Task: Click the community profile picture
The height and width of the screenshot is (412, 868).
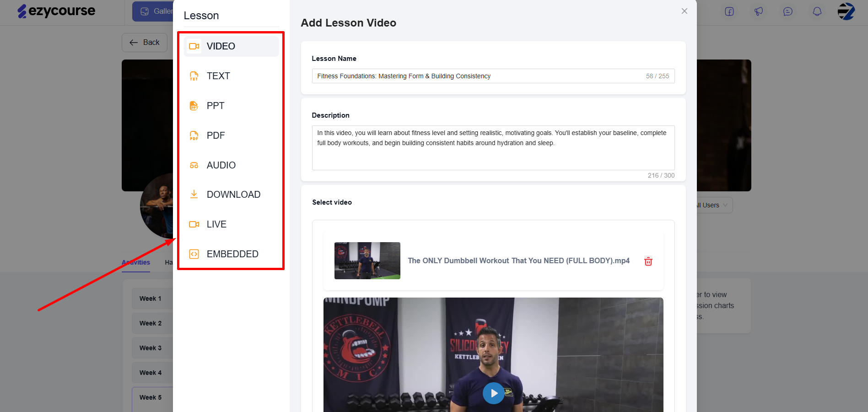Action: [x=156, y=206]
